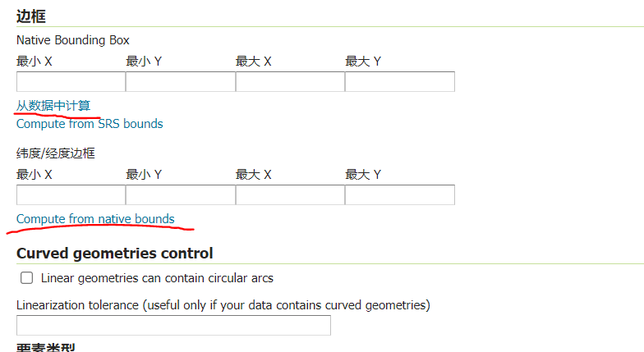
Task: Click the Linearization tolerance description label
Action: pyautogui.click(x=223, y=305)
